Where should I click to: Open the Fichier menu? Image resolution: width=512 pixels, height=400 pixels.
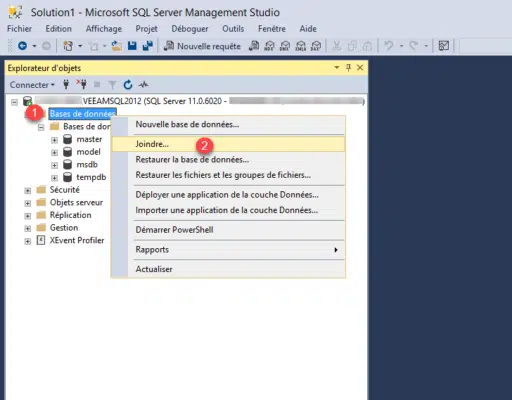point(20,29)
